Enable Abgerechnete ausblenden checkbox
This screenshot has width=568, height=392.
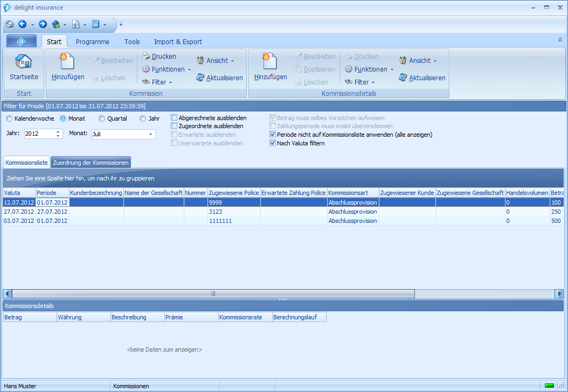tap(174, 118)
